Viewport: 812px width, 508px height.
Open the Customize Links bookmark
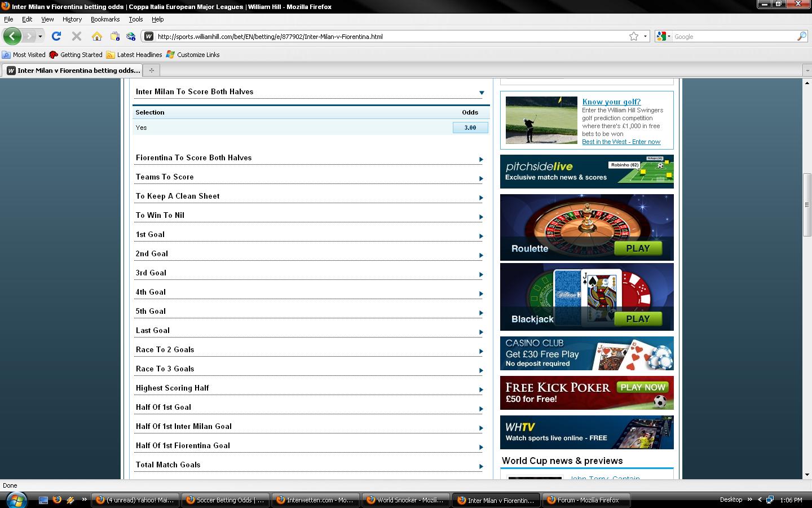click(x=193, y=55)
